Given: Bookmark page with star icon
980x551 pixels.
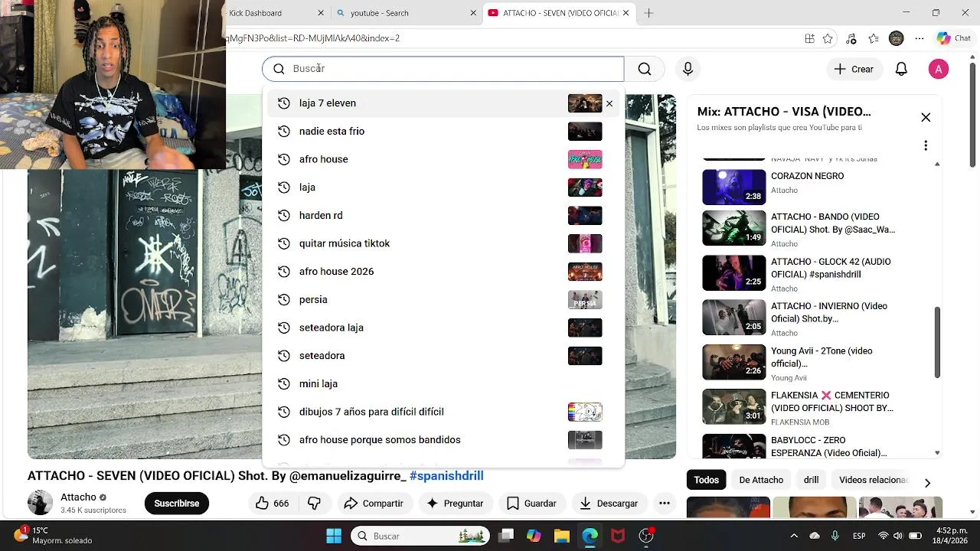Looking at the screenshot, I should tap(828, 38).
